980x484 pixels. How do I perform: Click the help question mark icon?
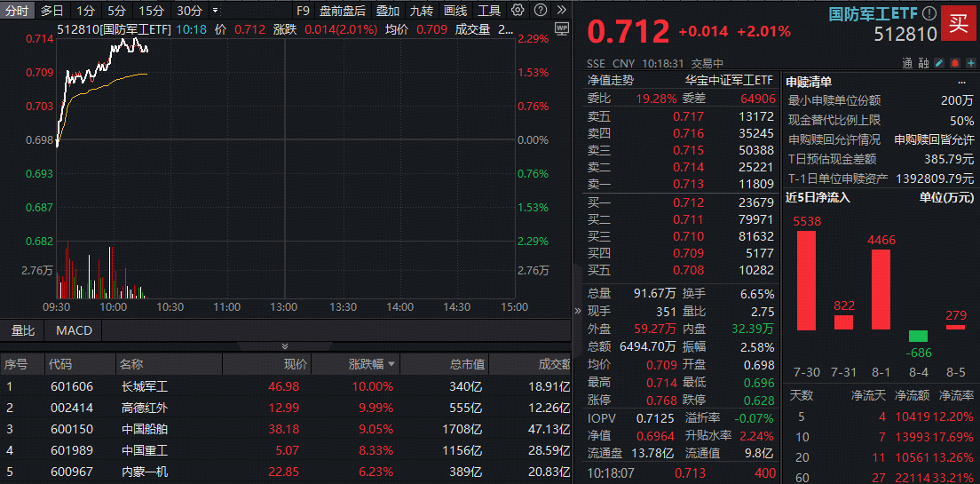(x=539, y=11)
